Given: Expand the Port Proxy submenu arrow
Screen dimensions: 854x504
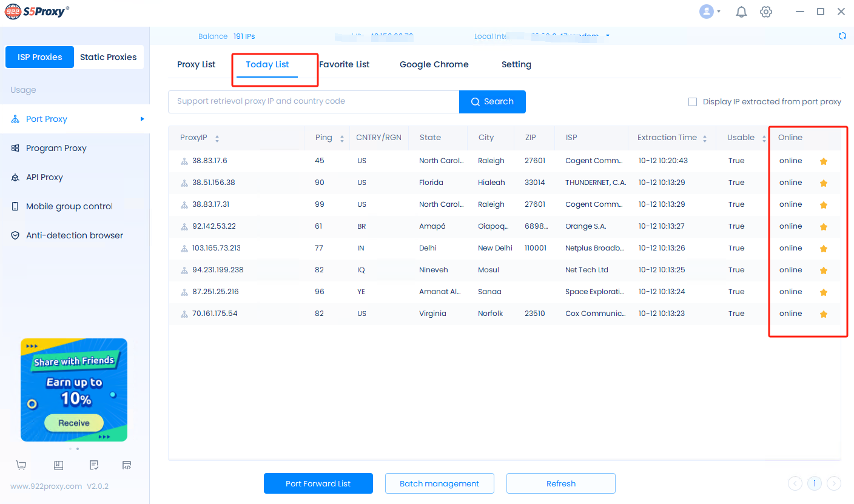Looking at the screenshot, I should point(142,119).
